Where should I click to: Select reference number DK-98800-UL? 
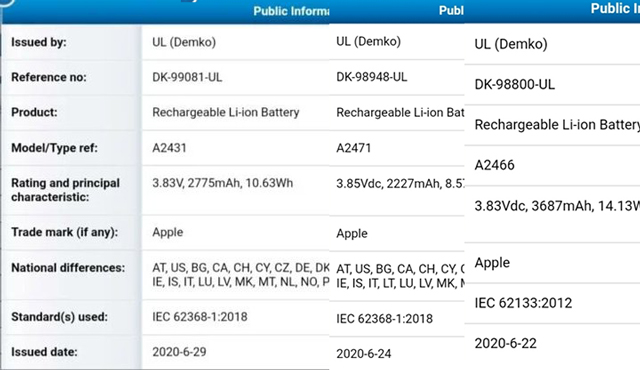click(x=514, y=84)
